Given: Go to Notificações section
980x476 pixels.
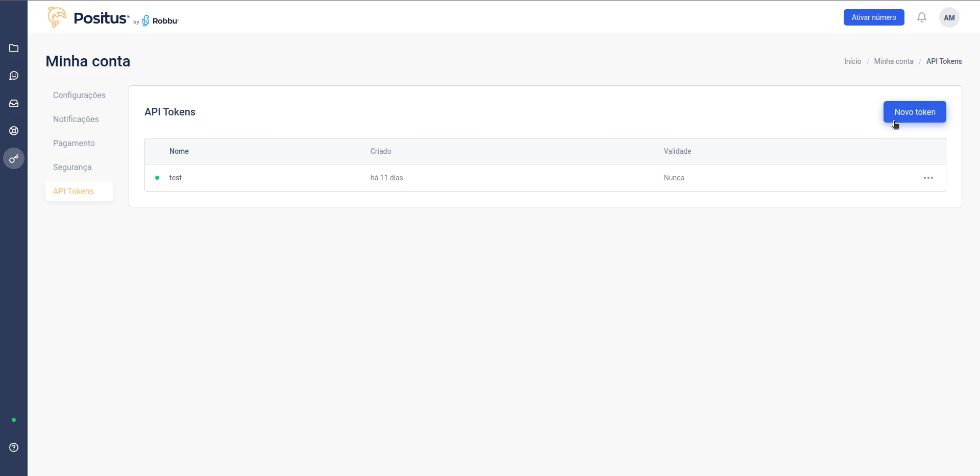Looking at the screenshot, I should coord(76,119).
